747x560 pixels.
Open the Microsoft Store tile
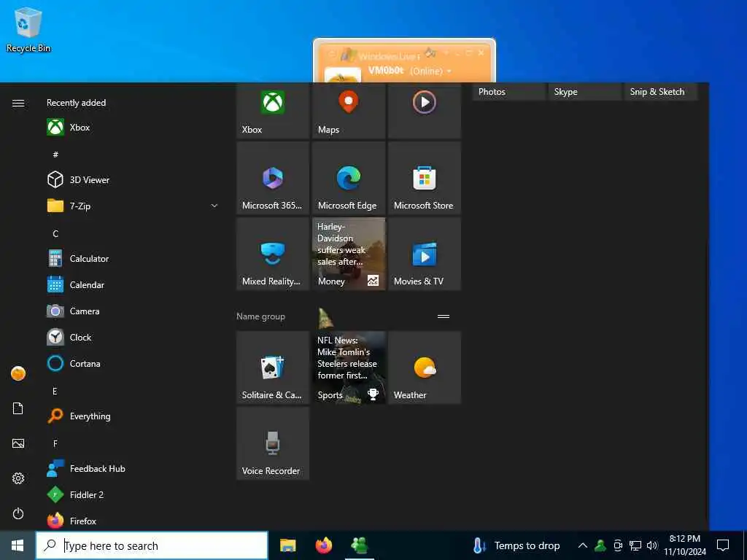tap(425, 178)
